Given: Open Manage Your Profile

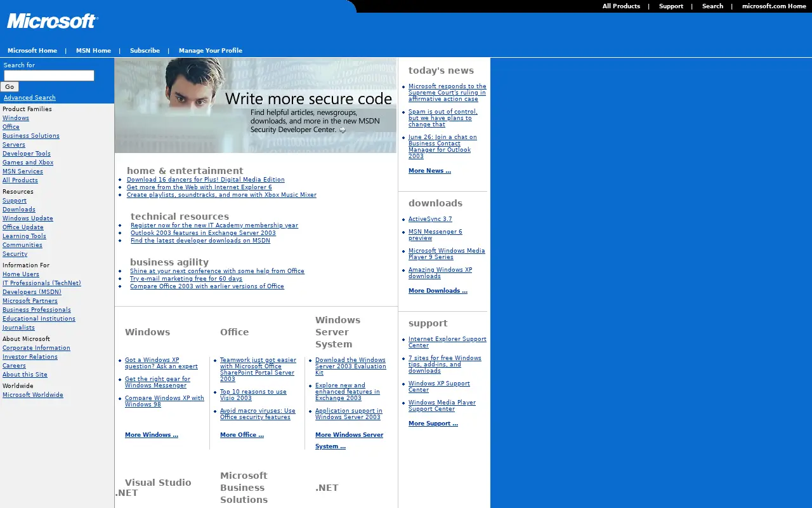Looking at the screenshot, I should (211, 51).
